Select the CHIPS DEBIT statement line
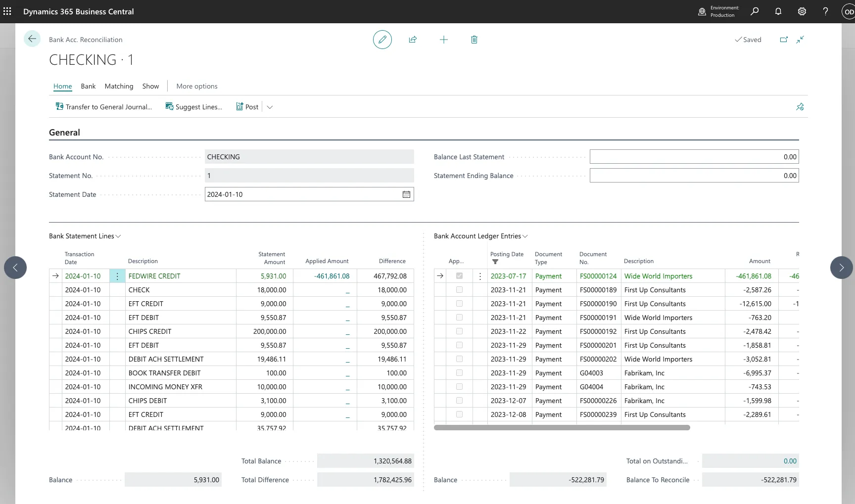Image resolution: width=855 pixels, height=504 pixels. coord(232,401)
